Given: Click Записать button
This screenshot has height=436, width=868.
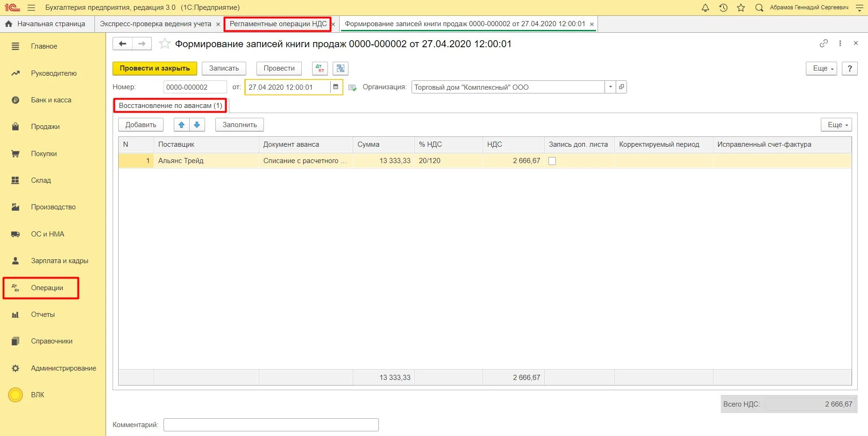Looking at the screenshot, I should 224,68.
